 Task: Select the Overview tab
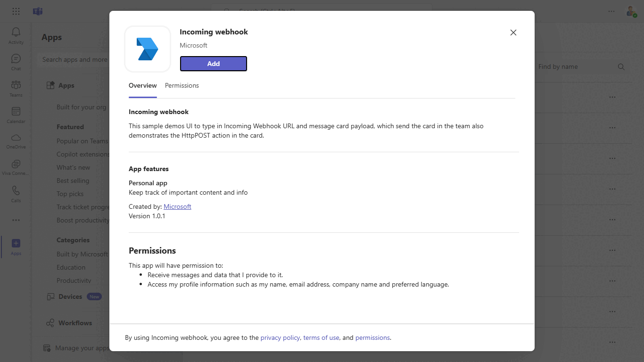click(142, 85)
